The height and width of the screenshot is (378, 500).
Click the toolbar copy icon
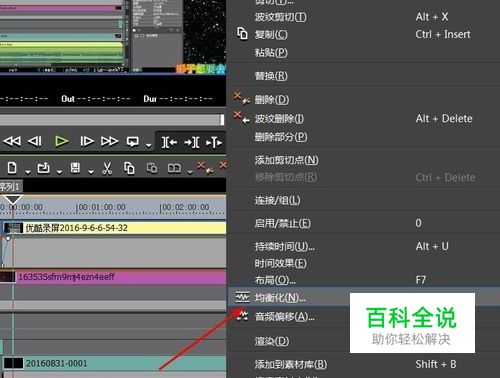129,168
